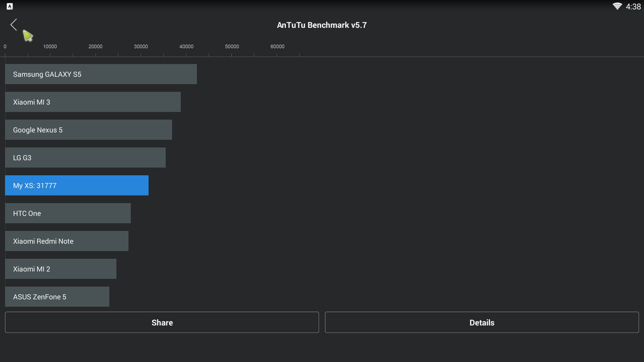Select the Samsung GALAXY S5 bar
Viewport: 644px width, 362px height.
click(x=101, y=74)
